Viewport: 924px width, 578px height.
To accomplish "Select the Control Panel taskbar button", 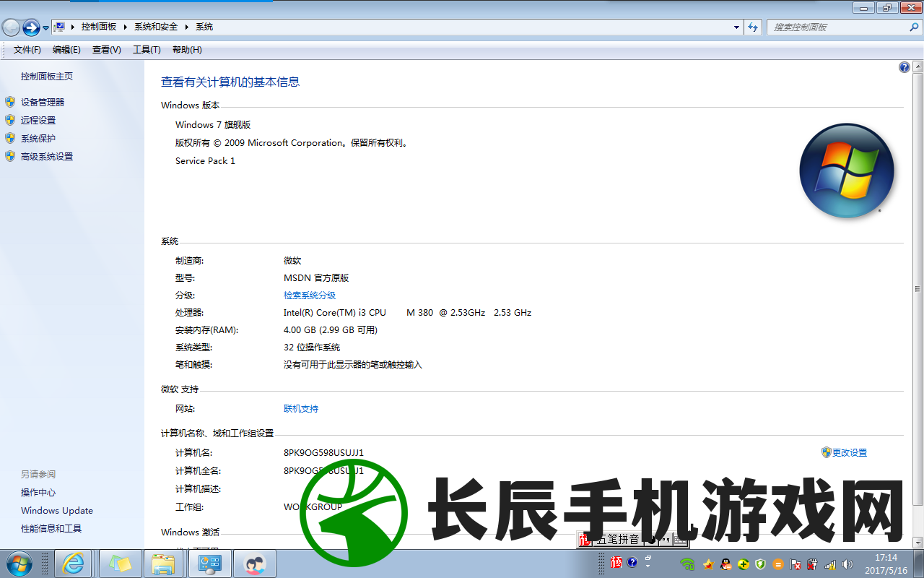I will (x=209, y=564).
